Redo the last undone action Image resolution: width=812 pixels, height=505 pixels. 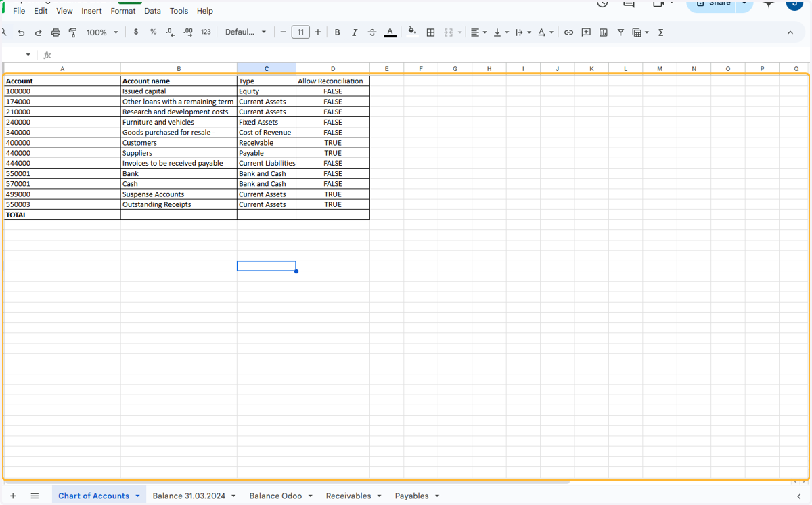[x=38, y=32]
